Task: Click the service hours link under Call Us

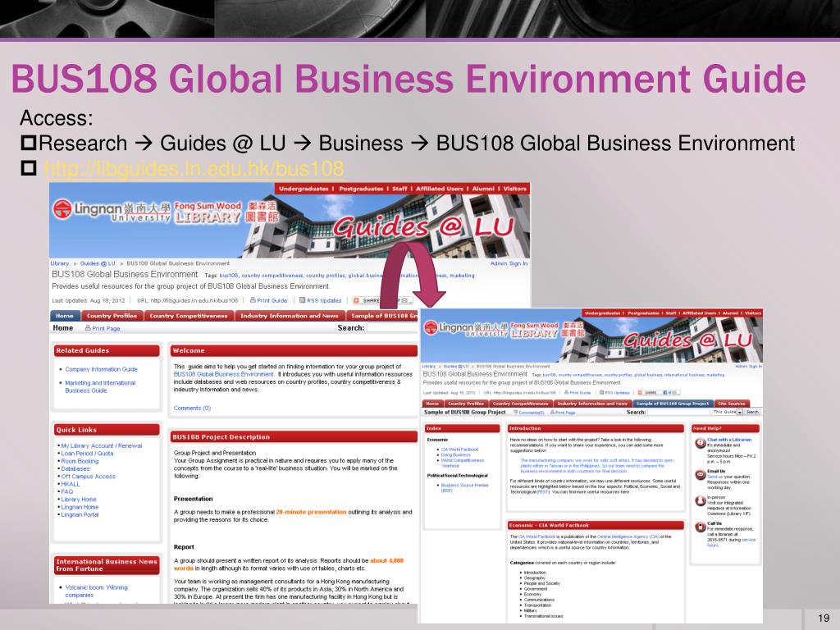Action: 731,542
